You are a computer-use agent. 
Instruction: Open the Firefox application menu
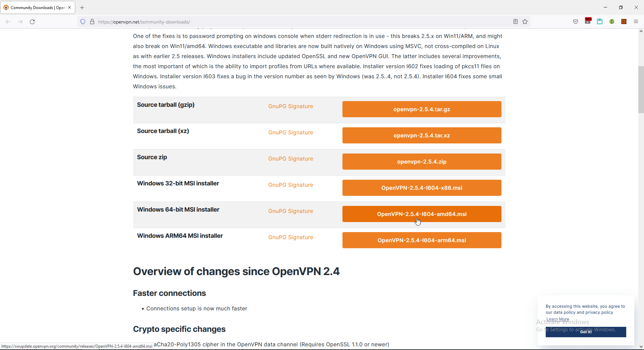[x=636, y=22]
